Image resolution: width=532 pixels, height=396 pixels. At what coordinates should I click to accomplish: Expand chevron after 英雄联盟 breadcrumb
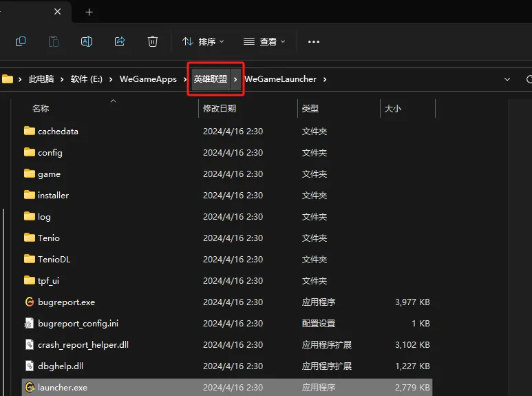[235, 79]
